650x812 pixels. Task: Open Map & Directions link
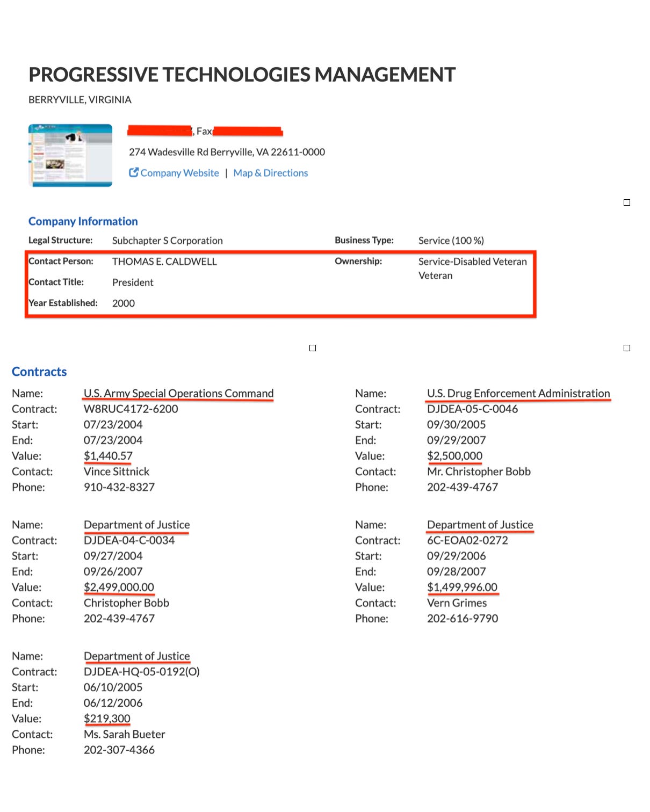[270, 173]
